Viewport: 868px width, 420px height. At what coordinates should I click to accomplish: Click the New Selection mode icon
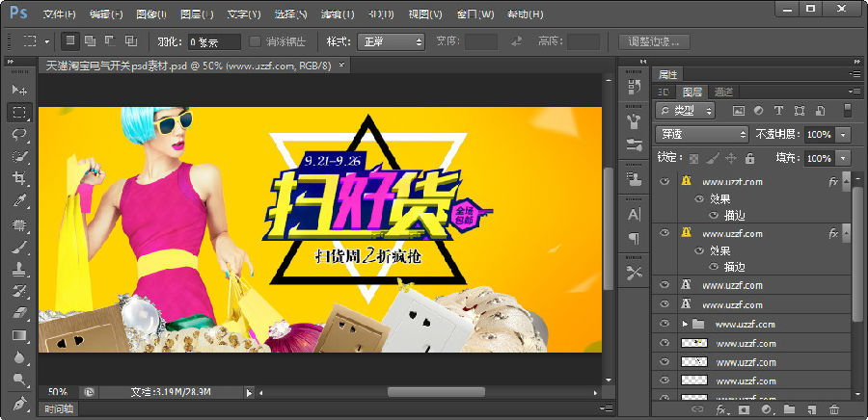click(70, 40)
